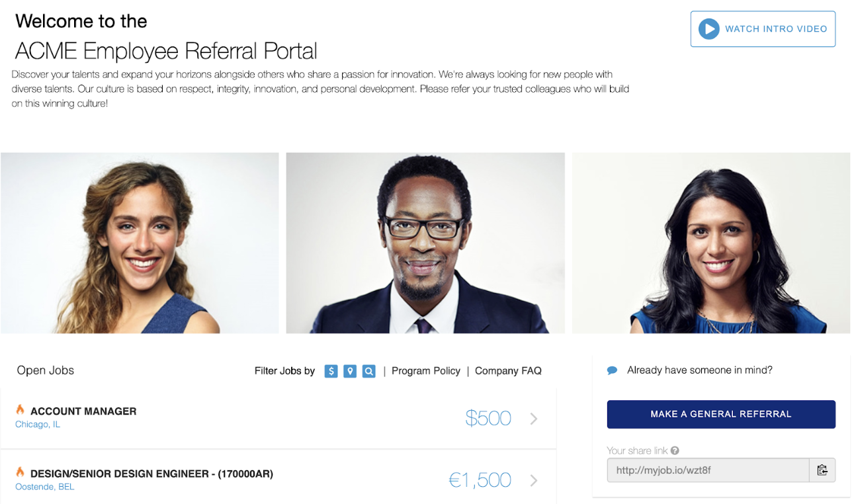Viewport: 856px width, 504px height.
Task: Open the Company FAQ page
Action: click(x=508, y=370)
